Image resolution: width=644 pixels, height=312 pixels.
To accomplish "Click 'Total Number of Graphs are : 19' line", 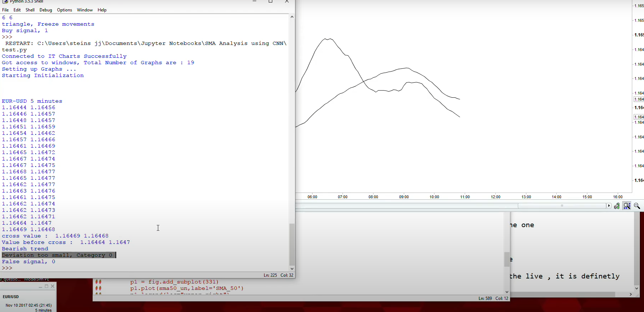I will click(98, 63).
